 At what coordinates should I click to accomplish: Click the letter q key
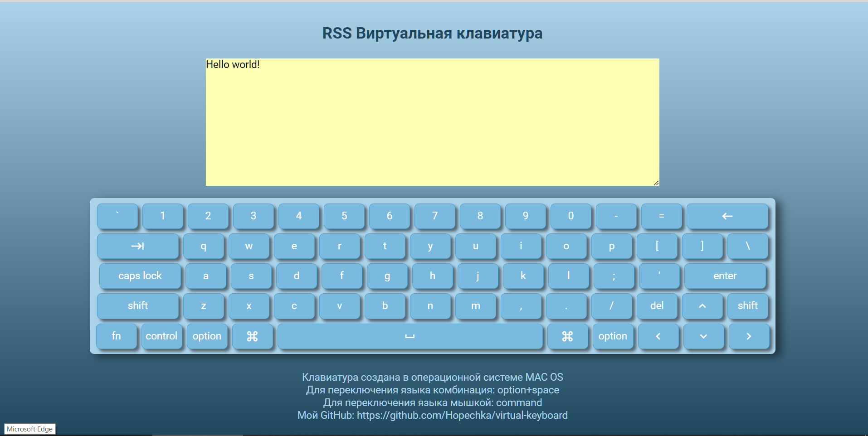[x=203, y=246]
